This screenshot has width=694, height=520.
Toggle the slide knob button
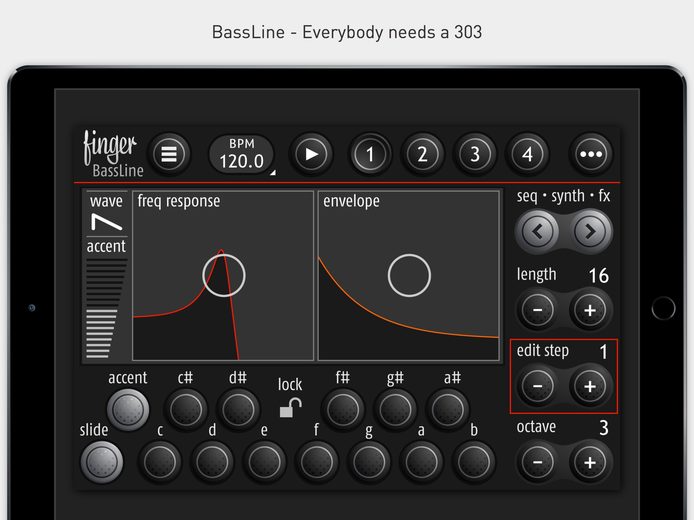point(102,462)
